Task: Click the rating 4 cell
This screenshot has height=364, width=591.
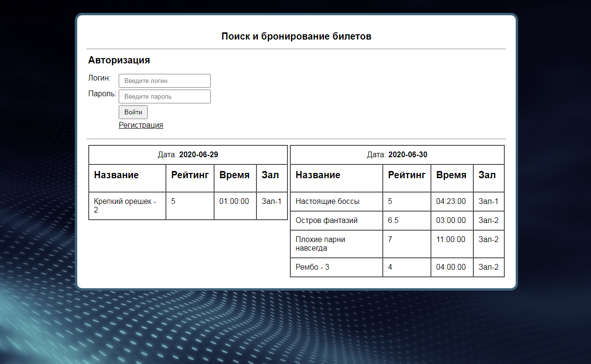Action: tap(407, 267)
